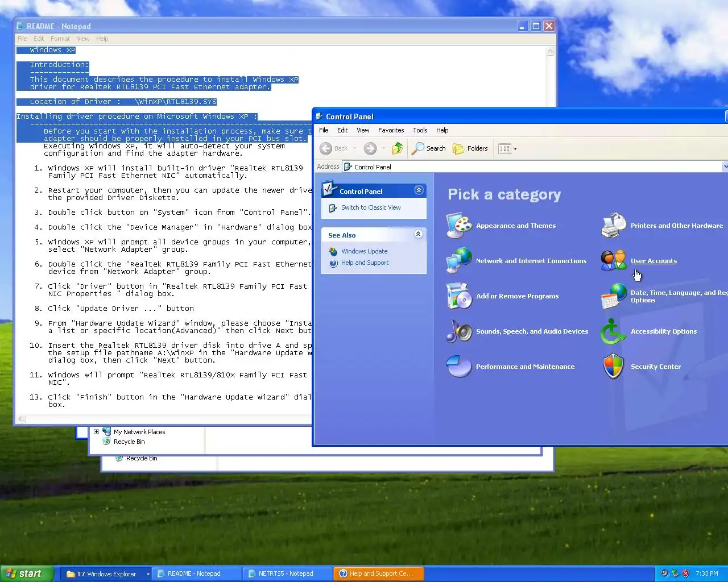Open the Edit menu in Control Panel
The height and width of the screenshot is (582, 728).
coord(342,130)
